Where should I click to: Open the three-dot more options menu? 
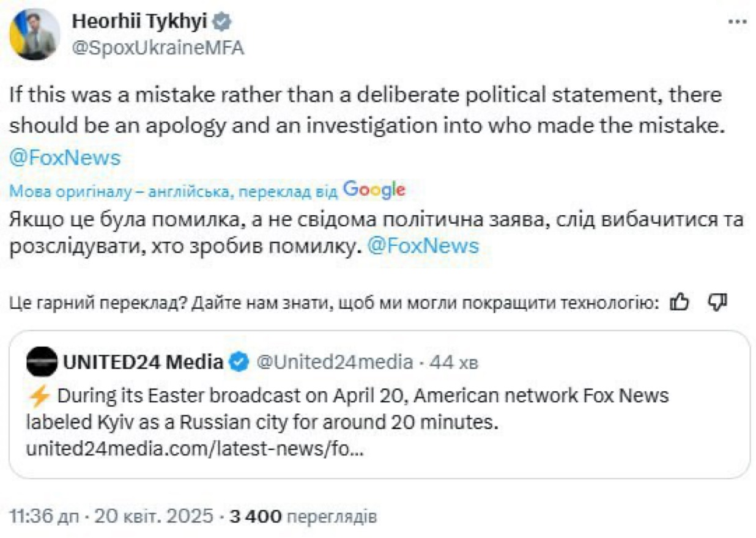pos(736,21)
